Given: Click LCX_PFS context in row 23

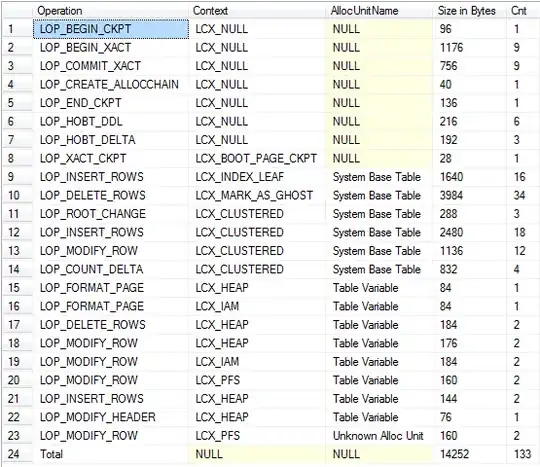Looking at the screenshot, I should 257,436.
